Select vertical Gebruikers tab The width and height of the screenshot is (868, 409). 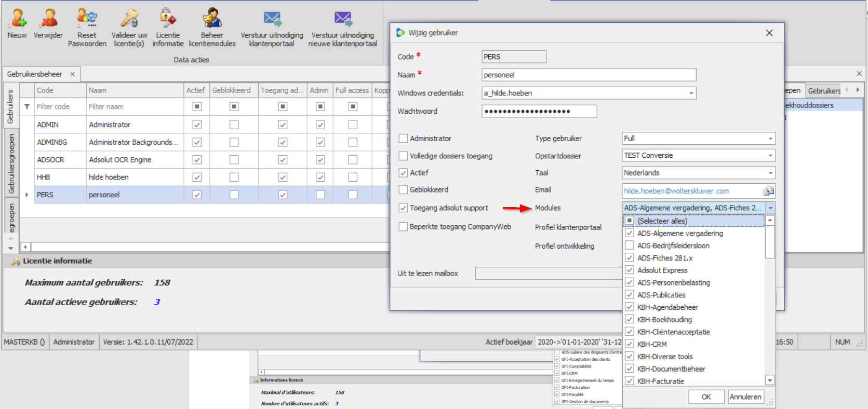pyautogui.click(x=10, y=106)
